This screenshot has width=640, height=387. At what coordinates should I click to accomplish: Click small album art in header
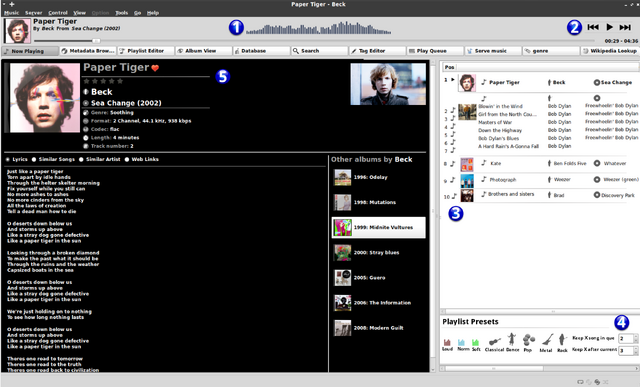[17, 31]
